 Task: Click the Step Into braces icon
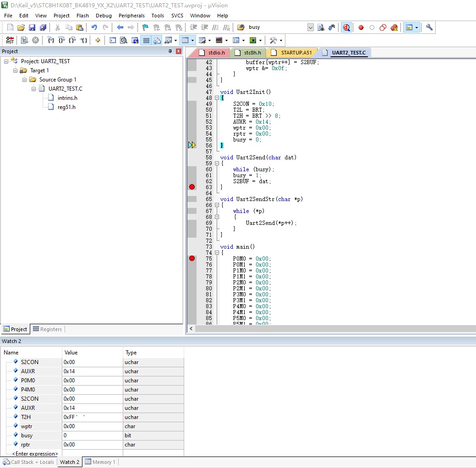51,40
